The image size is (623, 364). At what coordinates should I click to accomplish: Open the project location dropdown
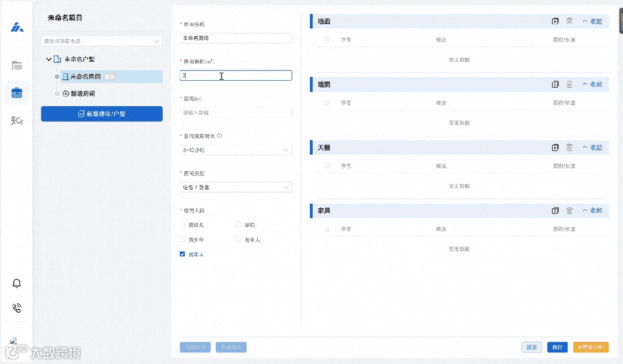(102, 41)
